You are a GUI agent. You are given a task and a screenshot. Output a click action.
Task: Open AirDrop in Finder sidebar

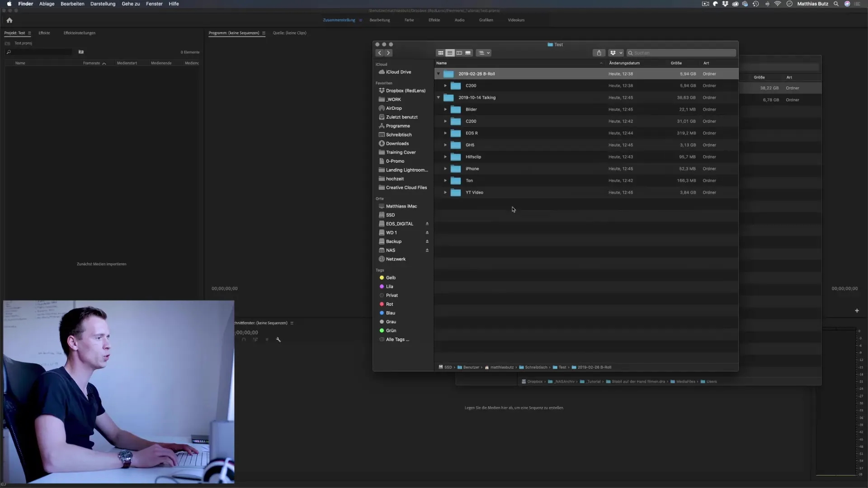(x=390, y=108)
